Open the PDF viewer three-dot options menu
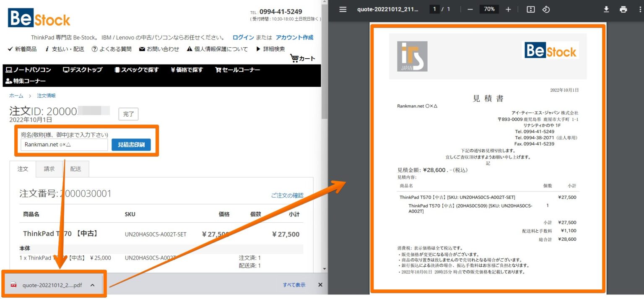 click(639, 9)
